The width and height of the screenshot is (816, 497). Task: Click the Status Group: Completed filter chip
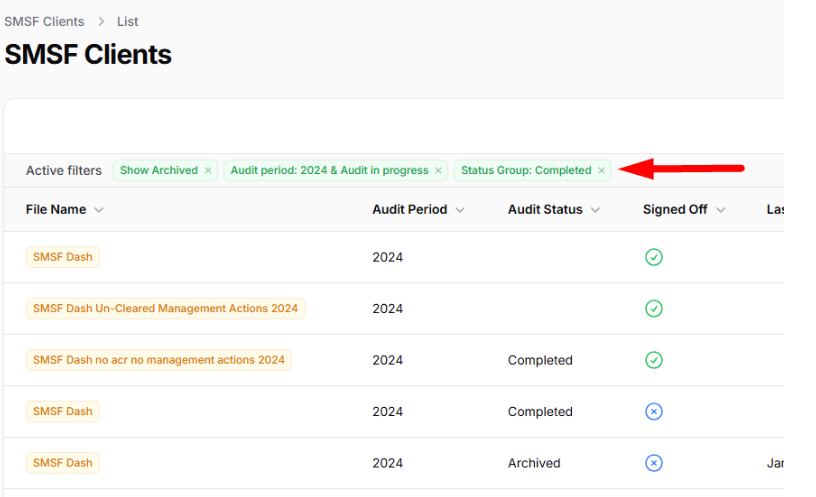tap(525, 171)
